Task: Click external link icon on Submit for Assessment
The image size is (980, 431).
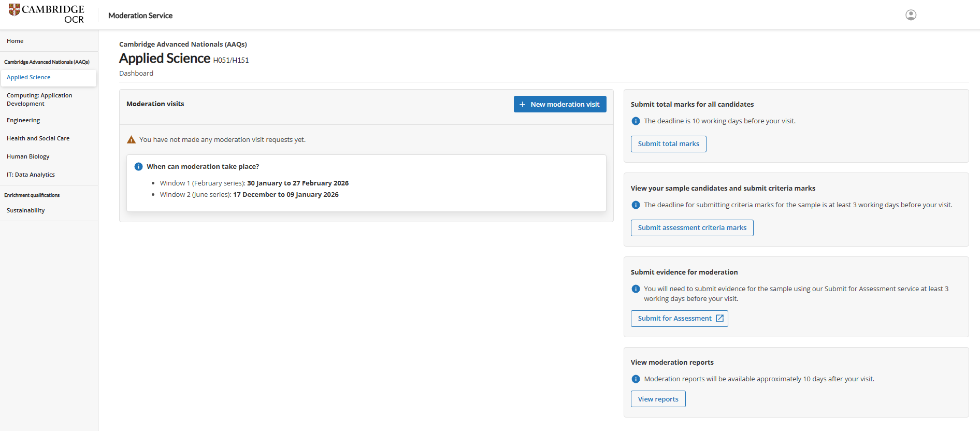Action: (719, 319)
